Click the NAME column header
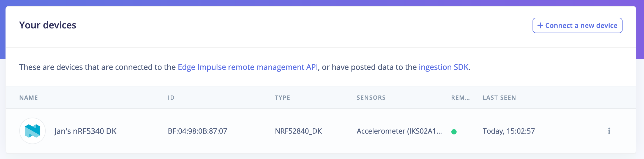Viewport: 644px width, 159px height. tap(29, 97)
